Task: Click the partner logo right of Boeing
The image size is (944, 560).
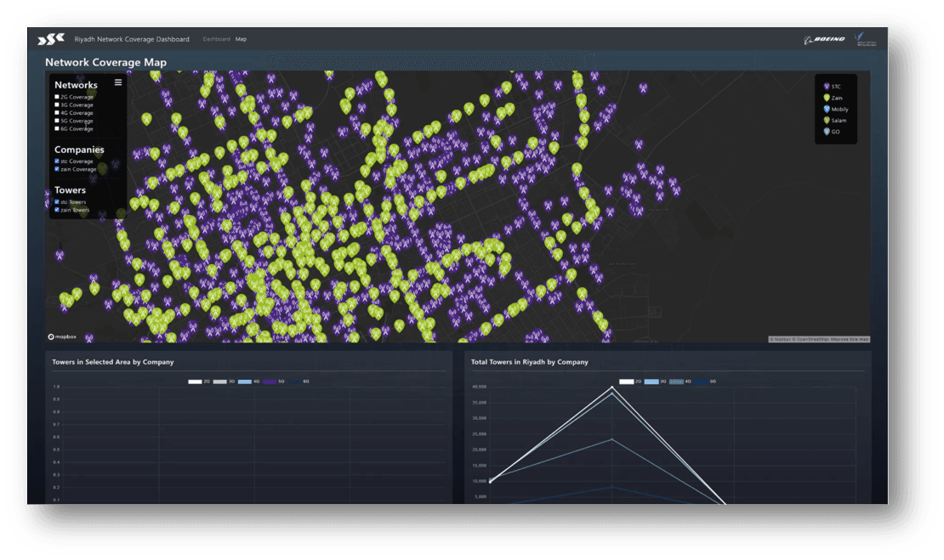Action: click(863, 38)
